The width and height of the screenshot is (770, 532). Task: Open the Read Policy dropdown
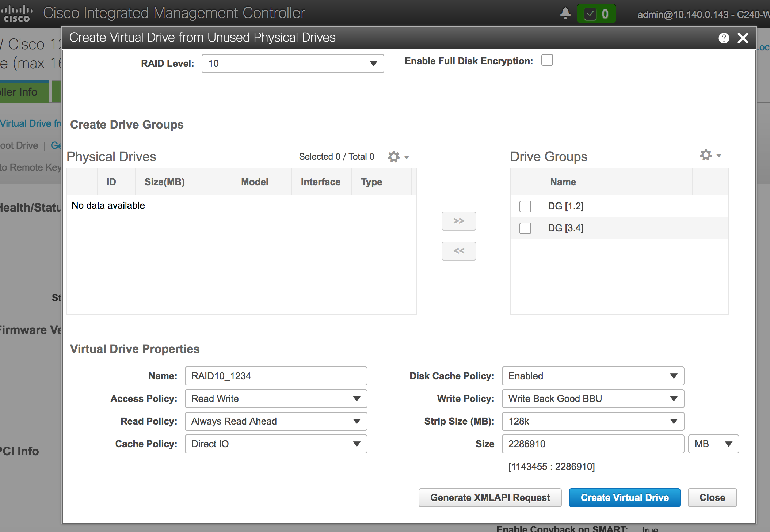point(276,421)
